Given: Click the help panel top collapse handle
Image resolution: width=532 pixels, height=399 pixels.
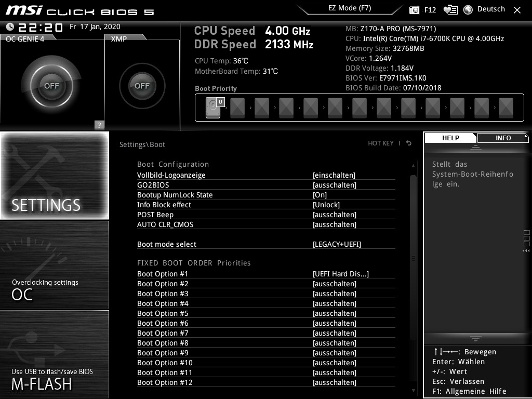Looking at the screenshot, I should (476, 147).
